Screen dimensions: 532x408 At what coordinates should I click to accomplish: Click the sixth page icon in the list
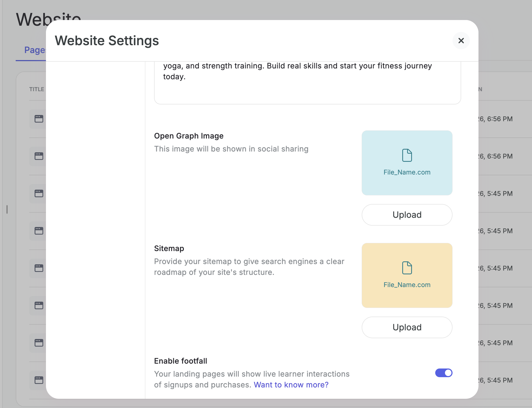(39, 305)
